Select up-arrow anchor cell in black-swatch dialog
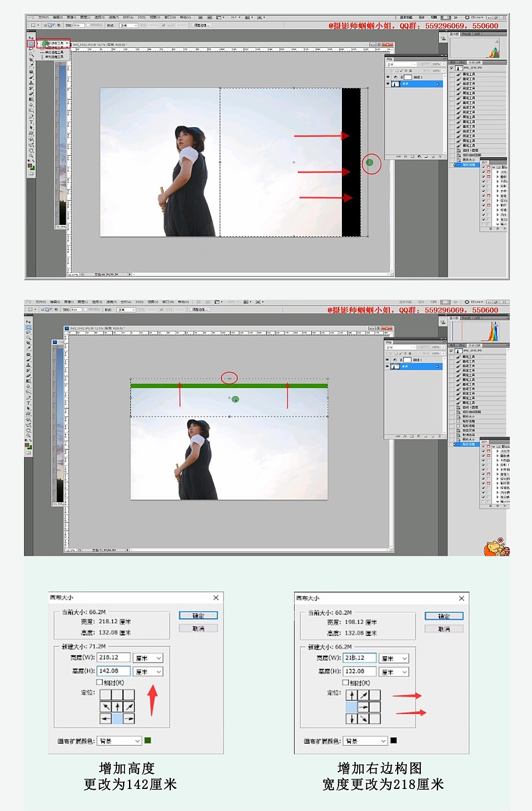 pyautogui.click(x=352, y=695)
